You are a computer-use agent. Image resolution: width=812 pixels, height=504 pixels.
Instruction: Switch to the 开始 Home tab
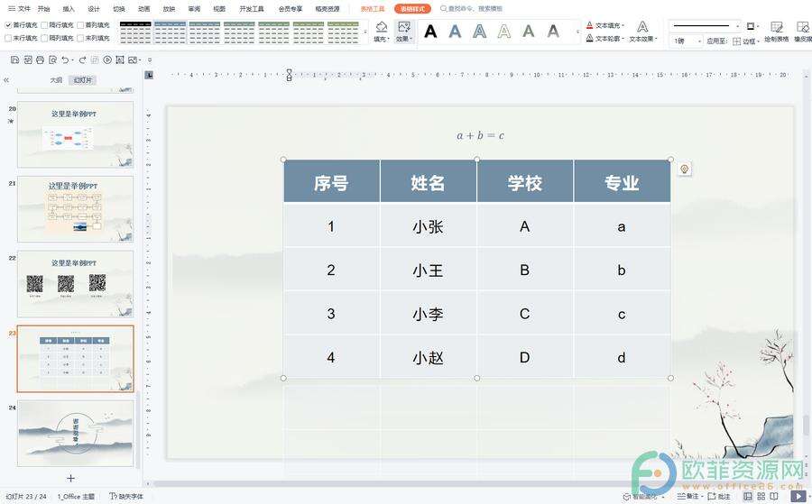[x=44, y=9]
